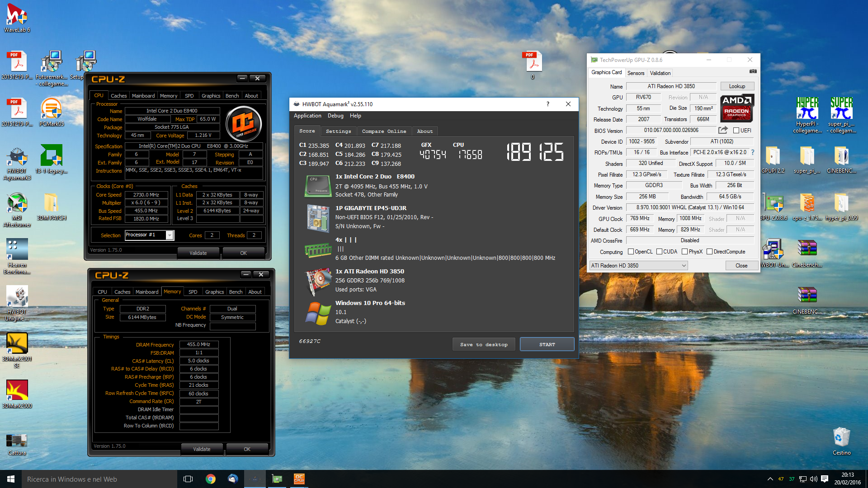
Task: Toggle OpenCL checkbox in GPU-Z
Action: click(x=631, y=252)
